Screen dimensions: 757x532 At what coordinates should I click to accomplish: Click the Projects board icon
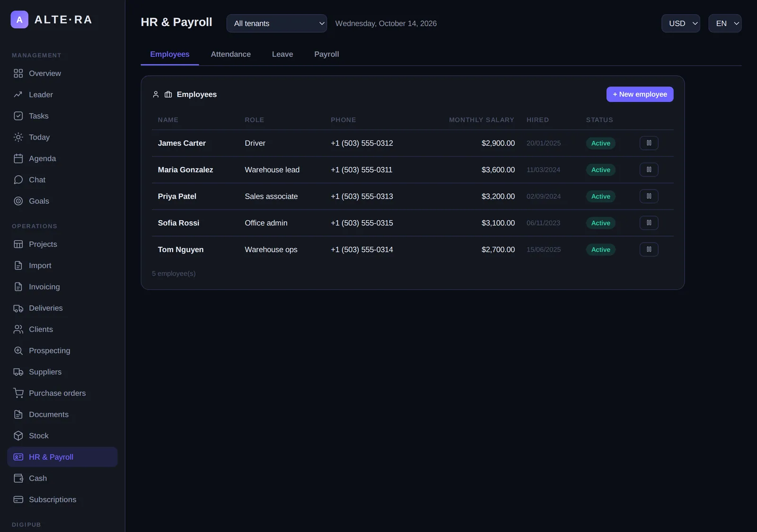[x=18, y=244]
